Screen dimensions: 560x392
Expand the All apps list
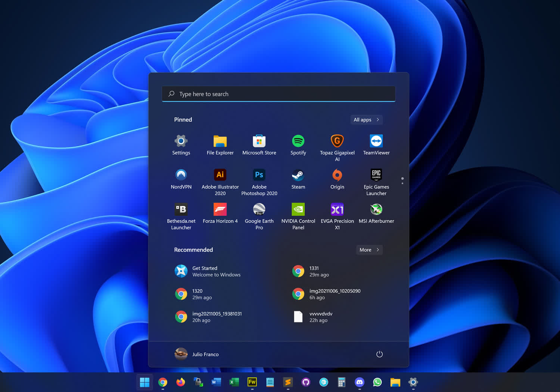point(366,120)
